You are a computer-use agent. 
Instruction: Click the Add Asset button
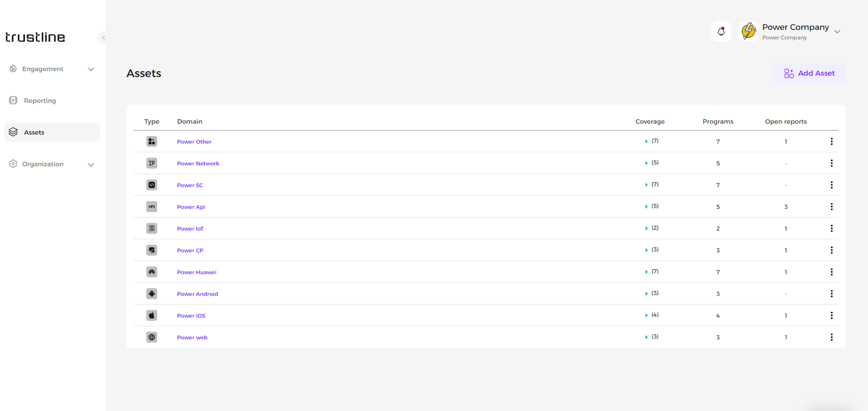click(x=809, y=73)
